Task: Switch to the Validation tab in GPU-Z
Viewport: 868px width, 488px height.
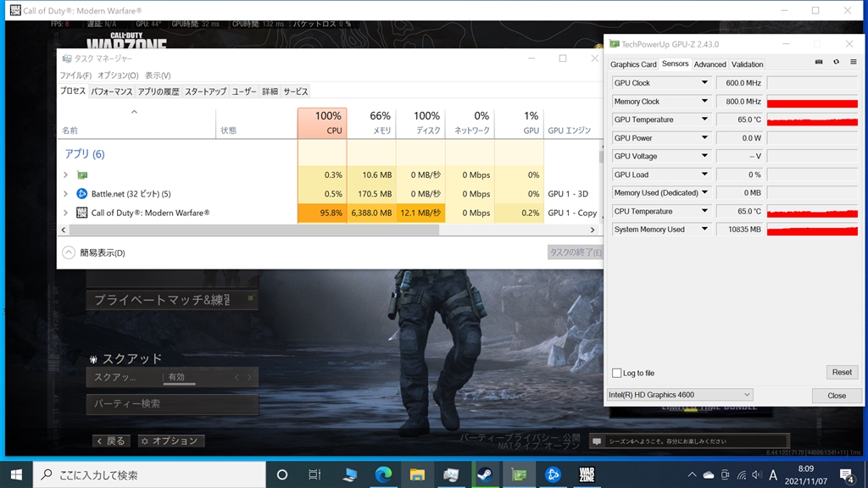Action: 747,64
